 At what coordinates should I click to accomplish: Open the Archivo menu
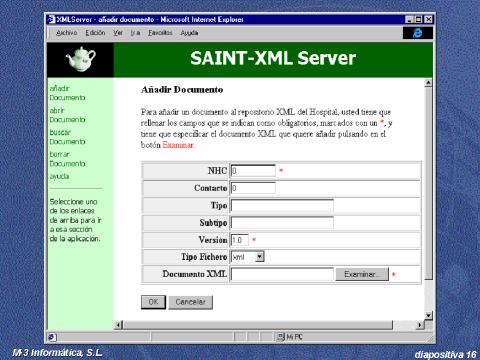67,33
